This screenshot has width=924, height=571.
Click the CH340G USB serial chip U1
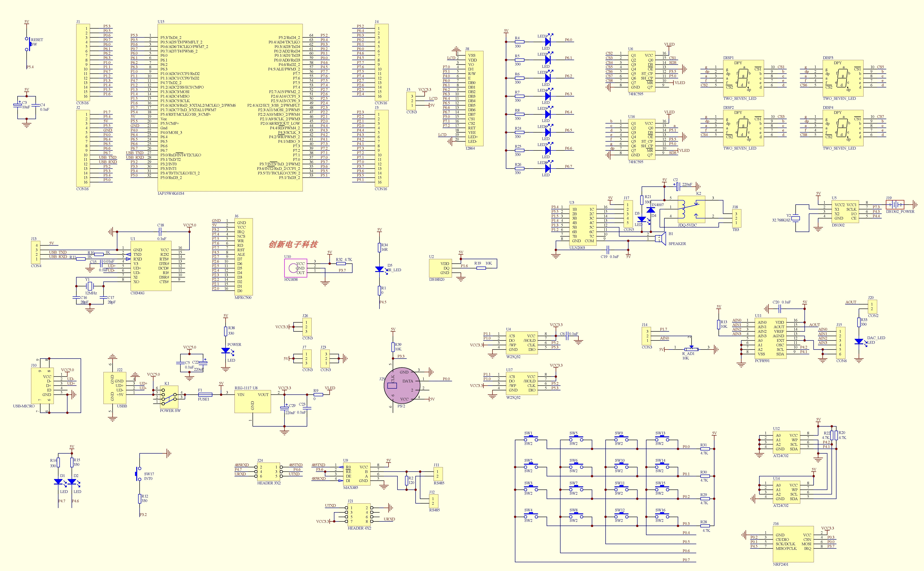point(151,266)
